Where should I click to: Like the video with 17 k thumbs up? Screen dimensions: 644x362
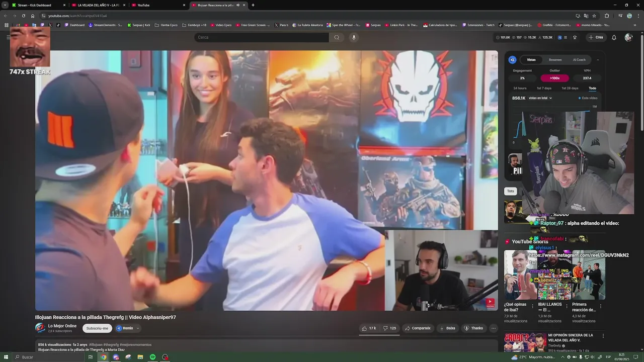pos(369,328)
